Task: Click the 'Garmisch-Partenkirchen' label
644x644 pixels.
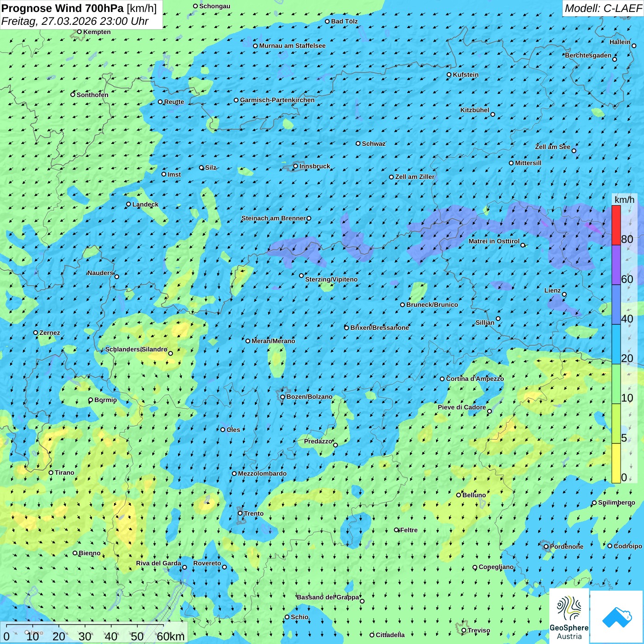Action: click(x=277, y=100)
